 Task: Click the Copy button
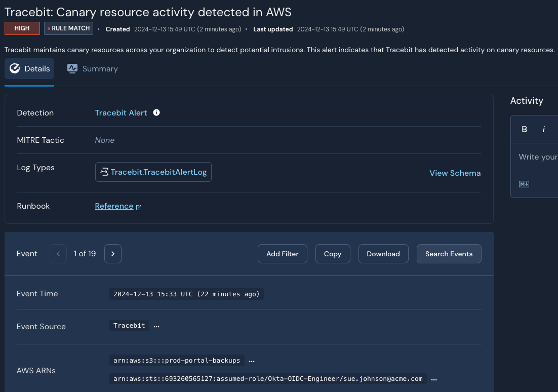333,254
